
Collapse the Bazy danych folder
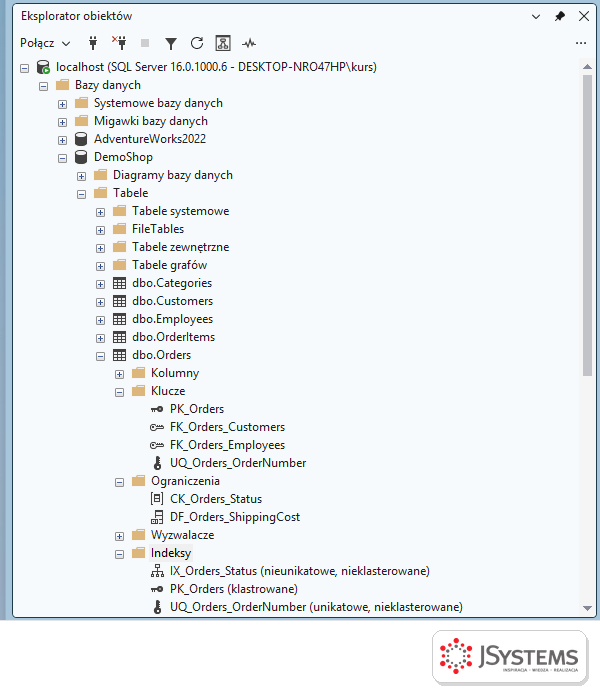pos(43,86)
